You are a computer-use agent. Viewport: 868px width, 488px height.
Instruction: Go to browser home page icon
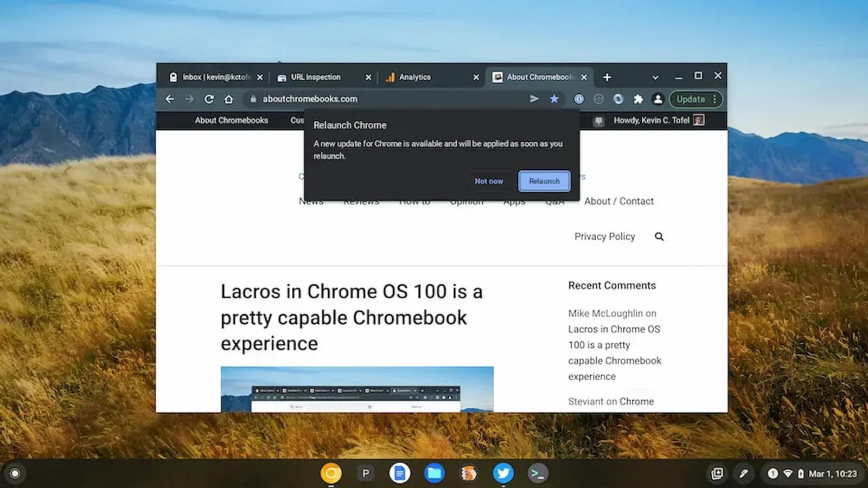pyautogui.click(x=228, y=99)
